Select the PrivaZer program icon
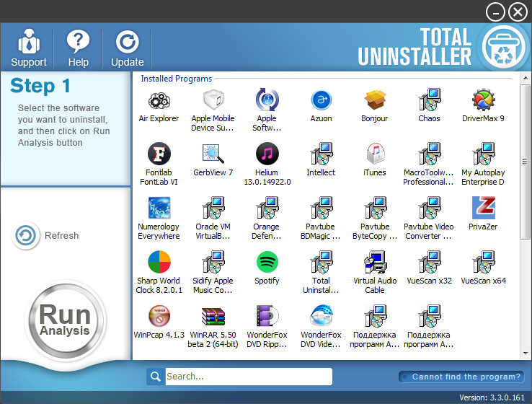The height and width of the screenshot is (404, 532). (483, 208)
